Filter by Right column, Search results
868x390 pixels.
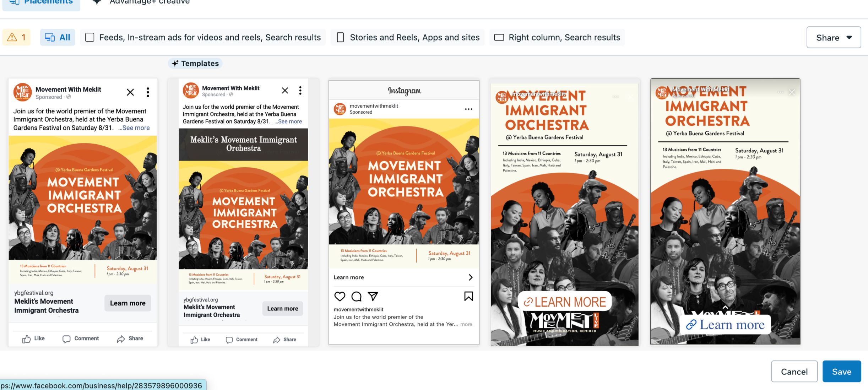click(x=557, y=37)
